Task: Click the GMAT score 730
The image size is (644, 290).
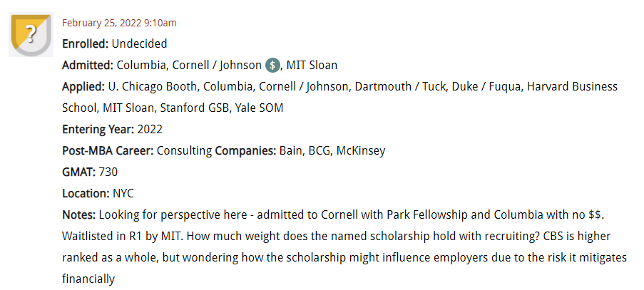Action: (x=108, y=172)
